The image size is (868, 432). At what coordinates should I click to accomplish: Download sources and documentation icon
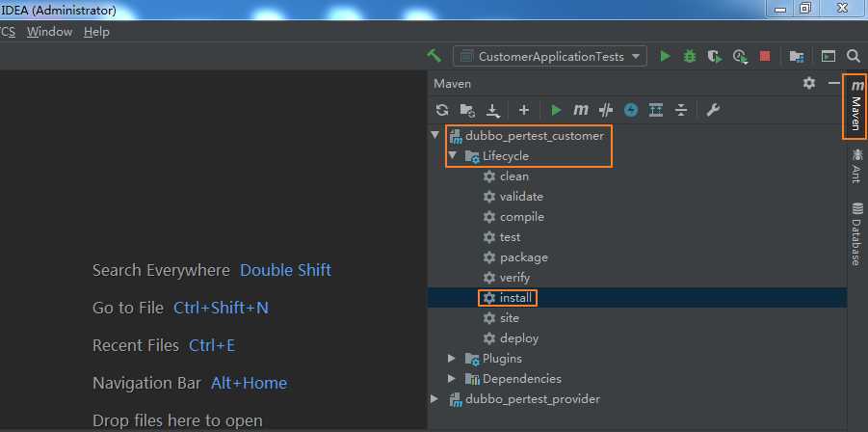coord(493,111)
